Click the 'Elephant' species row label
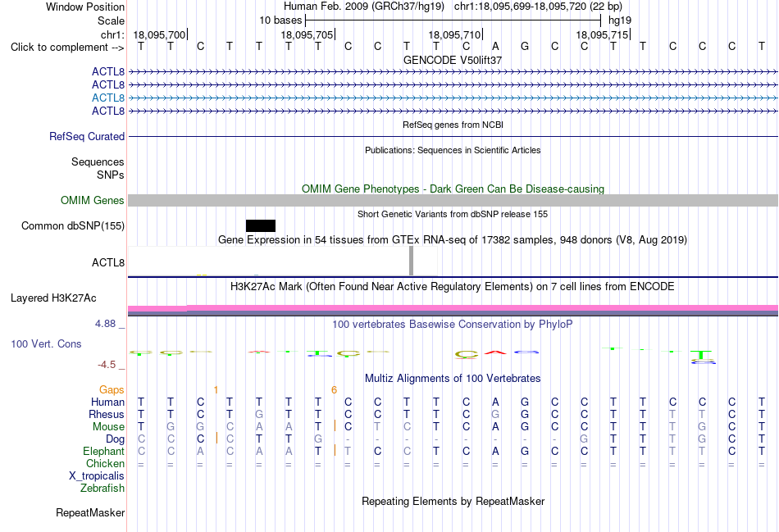 point(103,451)
